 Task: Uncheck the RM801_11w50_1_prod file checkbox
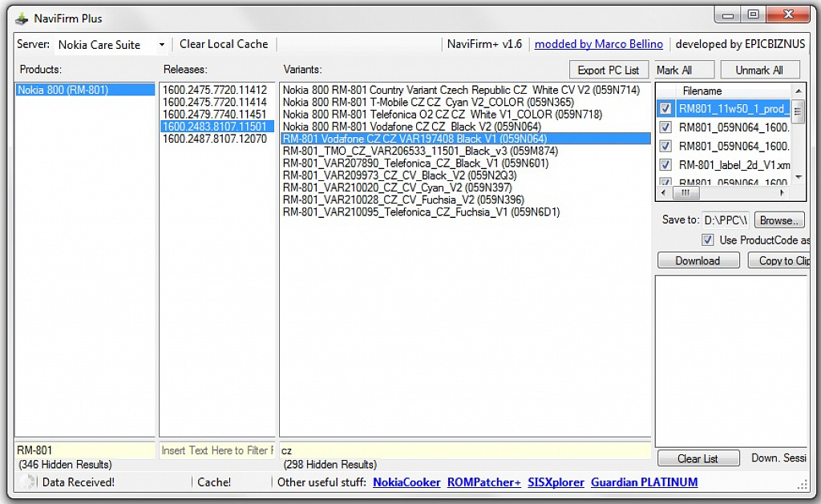tap(665, 109)
